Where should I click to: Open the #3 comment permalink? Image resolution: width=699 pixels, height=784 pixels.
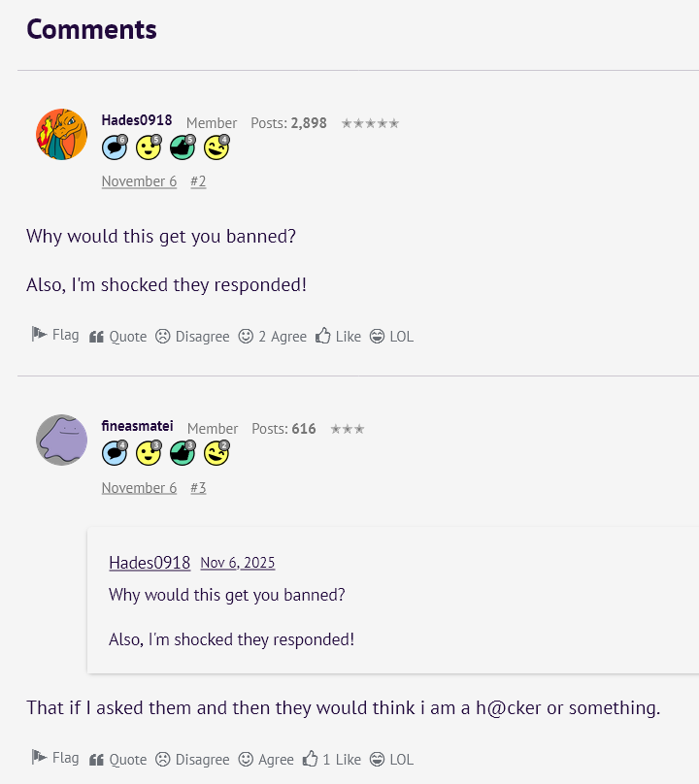[x=198, y=487]
